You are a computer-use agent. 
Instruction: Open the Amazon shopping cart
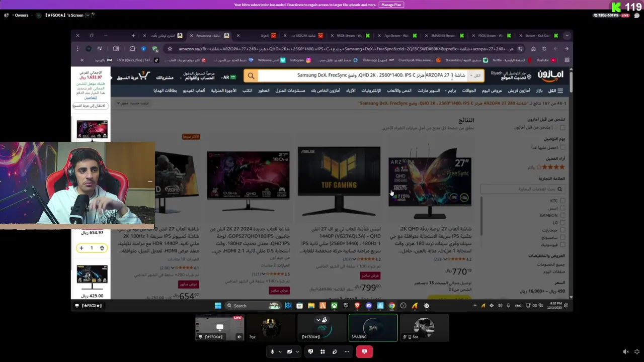(x=133, y=76)
